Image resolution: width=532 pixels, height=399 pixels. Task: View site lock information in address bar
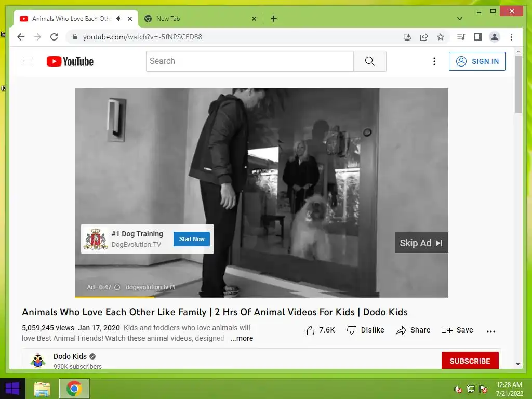75,37
